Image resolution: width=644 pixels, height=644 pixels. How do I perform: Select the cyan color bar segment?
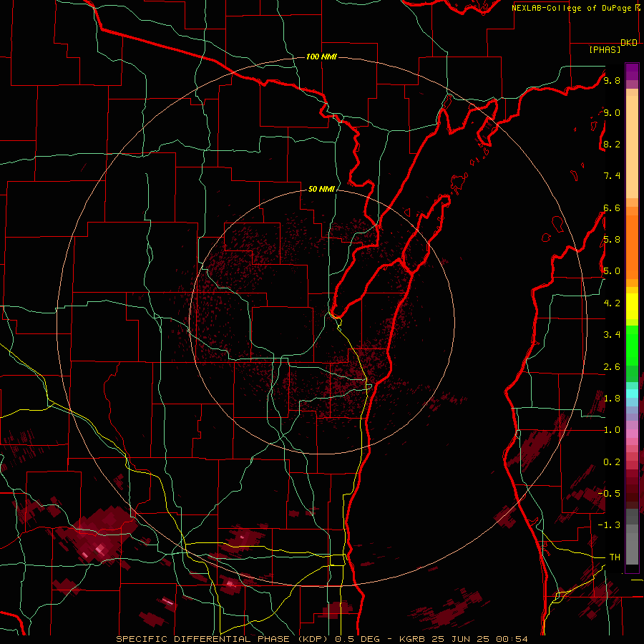tap(632, 394)
